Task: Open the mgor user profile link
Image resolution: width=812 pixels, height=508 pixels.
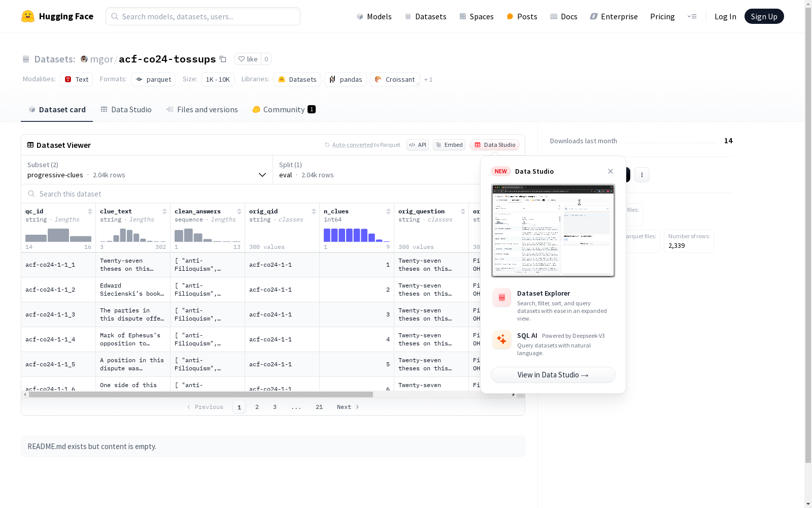Action: pos(101,59)
